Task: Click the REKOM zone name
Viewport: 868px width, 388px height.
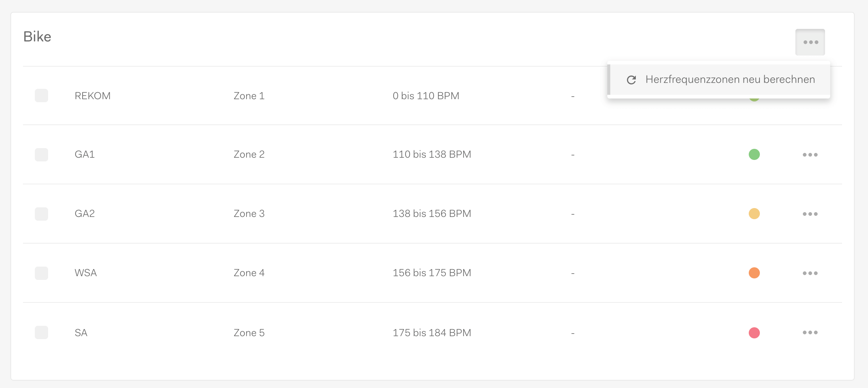Action: point(93,96)
